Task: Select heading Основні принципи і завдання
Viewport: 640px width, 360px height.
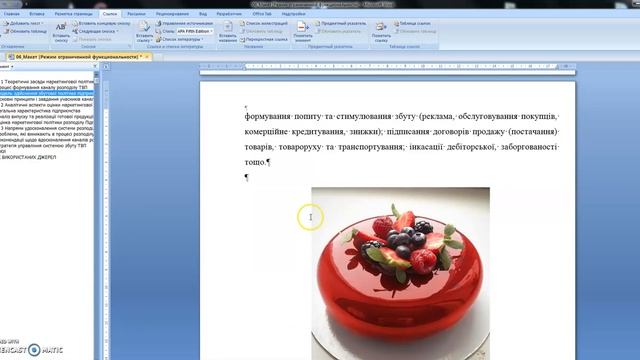Action: tap(47, 99)
